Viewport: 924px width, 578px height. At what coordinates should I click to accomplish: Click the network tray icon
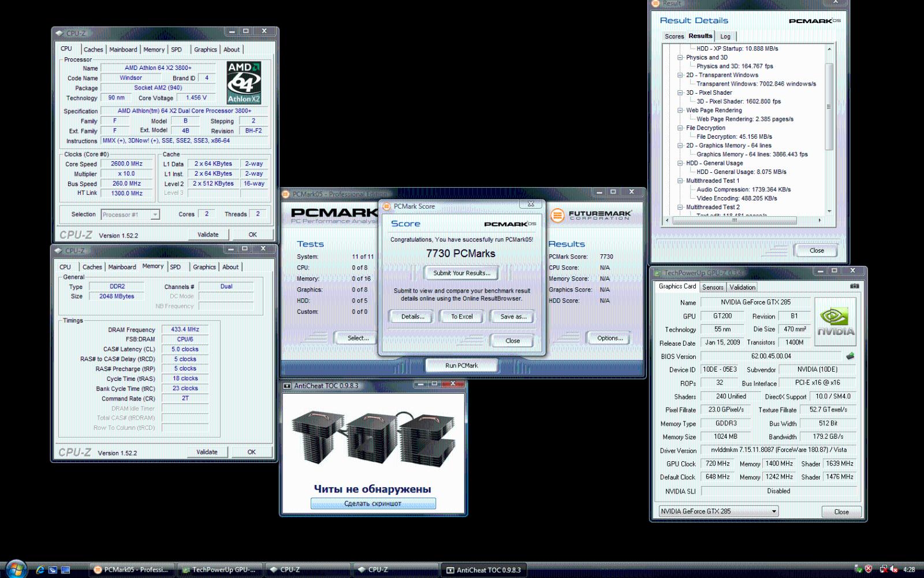pyautogui.click(x=883, y=569)
